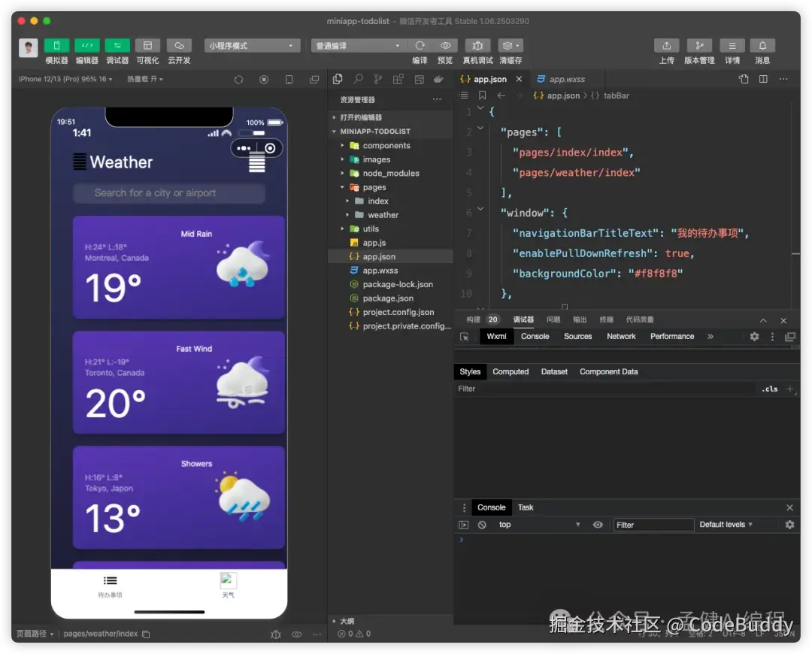Show more devtools tabs chevron
This screenshot has width=812, height=654.
(710, 337)
